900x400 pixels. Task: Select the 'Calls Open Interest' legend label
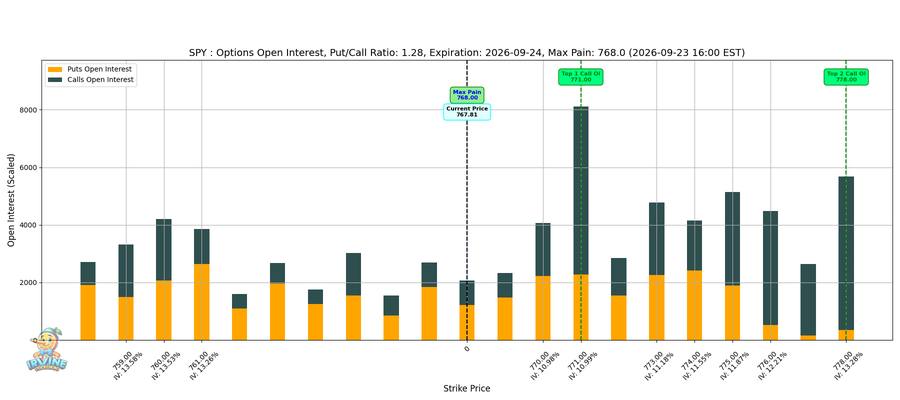(x=100, y=80)
